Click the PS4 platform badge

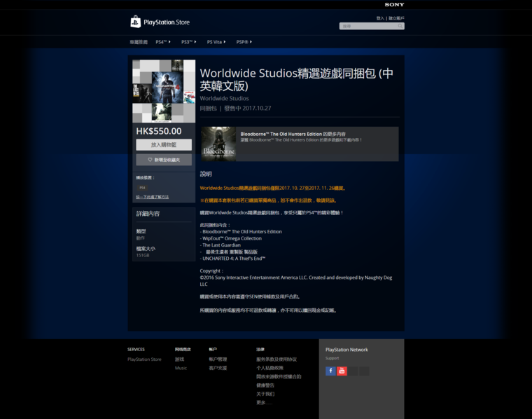coord(142,188)
